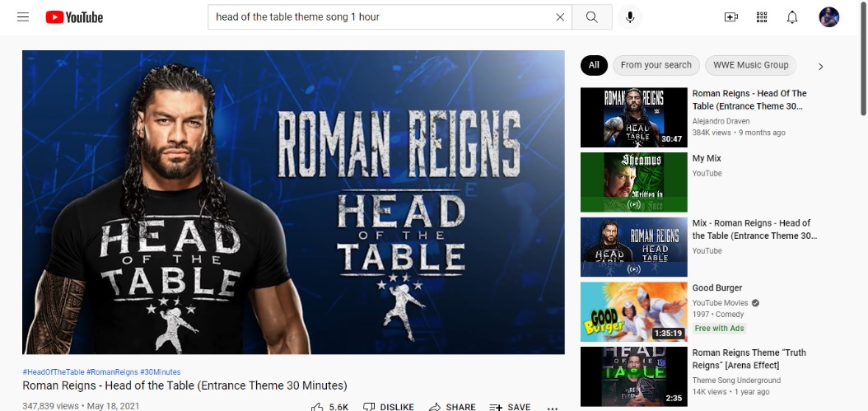
Task: Open Mix Roman Reigns thumbnail
Action: 634,247
